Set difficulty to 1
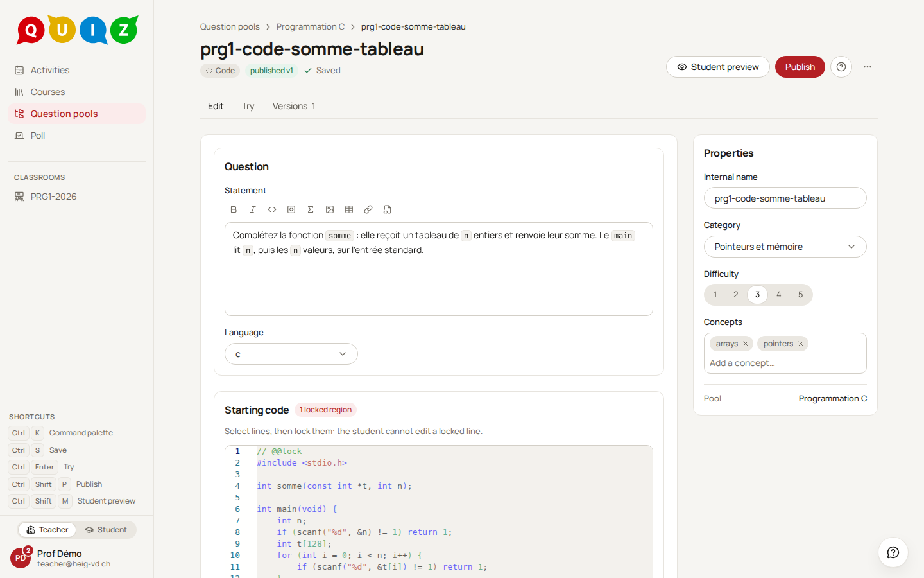 pos(715,295)
